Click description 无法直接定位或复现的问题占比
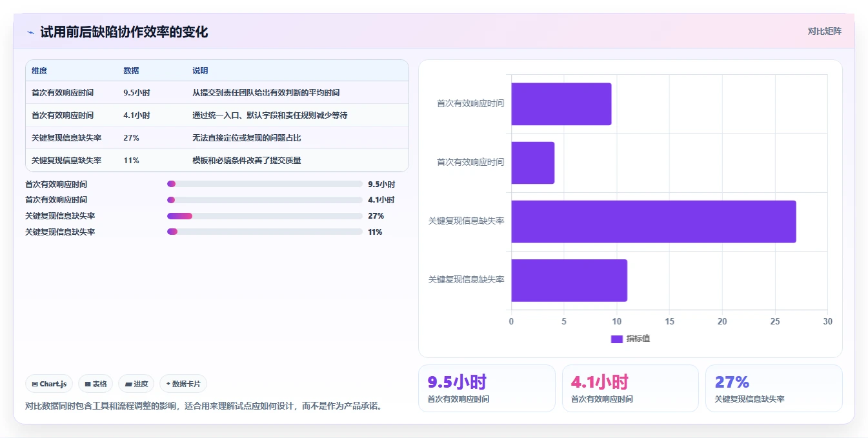 (x=247, y=138)
